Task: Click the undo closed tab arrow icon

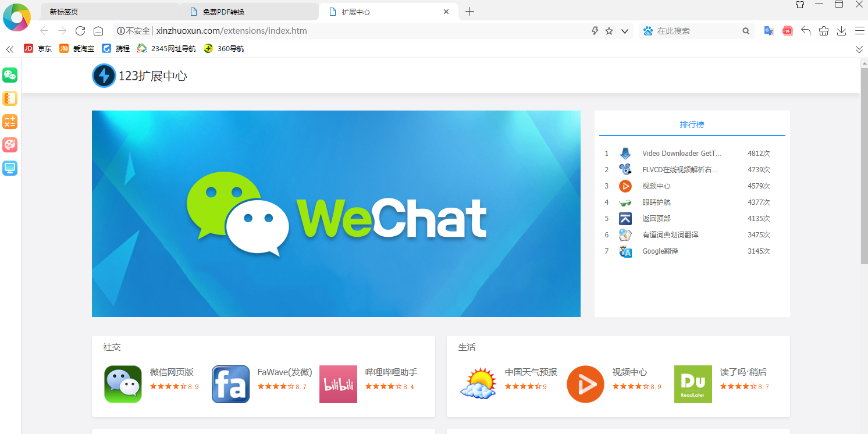Action: click(x=806, y=31)
